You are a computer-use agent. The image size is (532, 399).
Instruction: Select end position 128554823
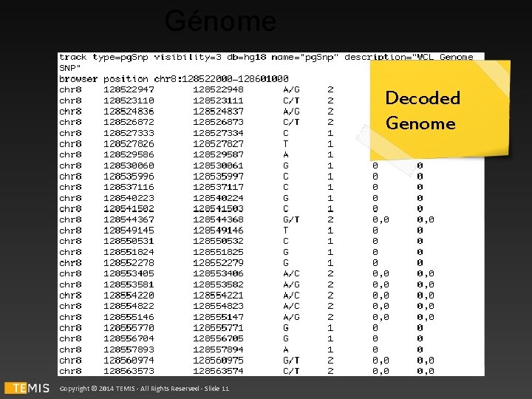tap(218, 306)
